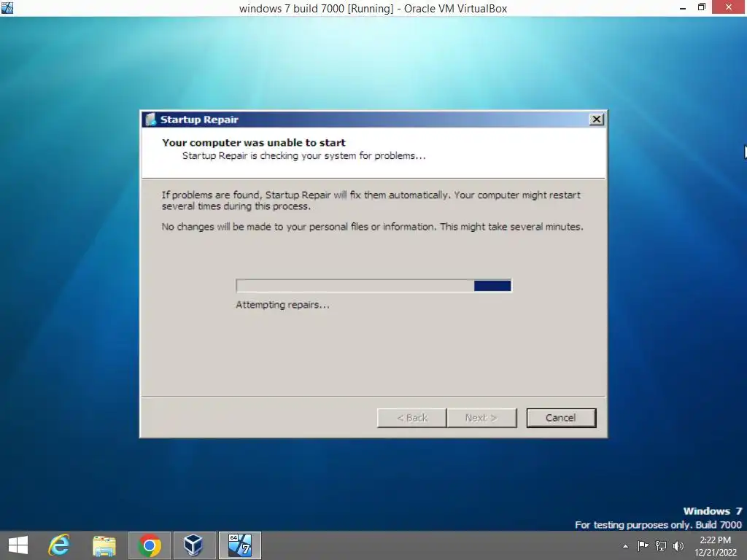The height and width of the screenshot is (560, 747).
Task: Restore down the VirtualBox window
Action: coord(701,7)
